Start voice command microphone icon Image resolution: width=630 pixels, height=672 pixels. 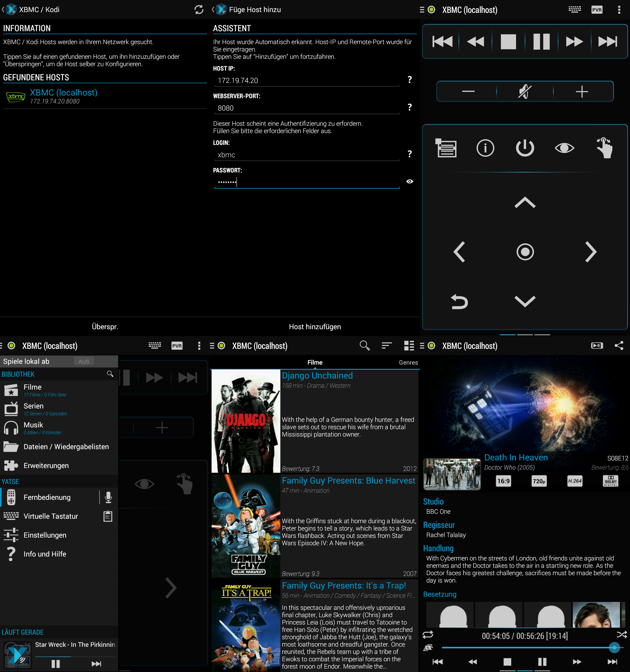108,497
